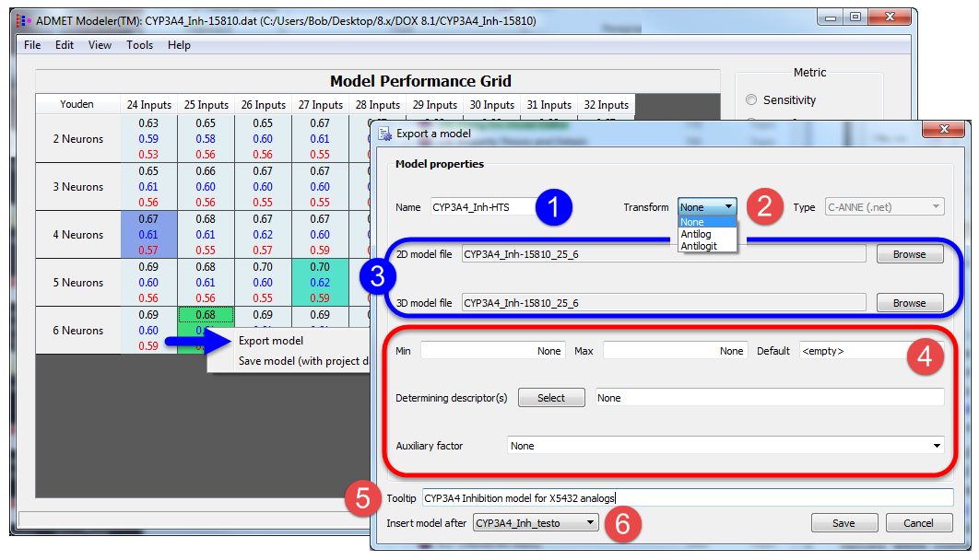979x560 pixels.
Task: Click the Tooltip text field
Action: tap(688, 497)
